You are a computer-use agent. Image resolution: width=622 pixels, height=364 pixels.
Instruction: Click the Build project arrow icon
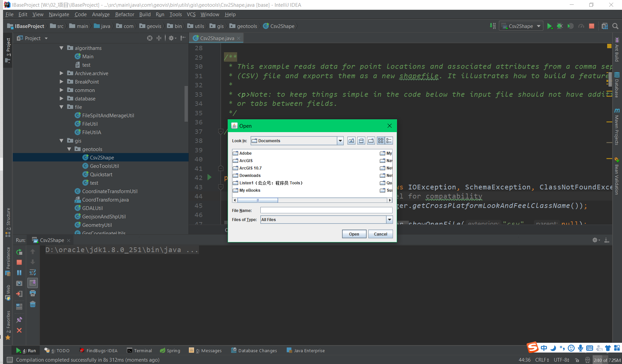(493, 26)
